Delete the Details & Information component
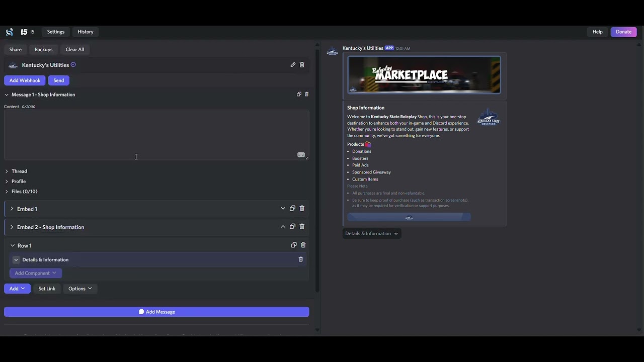The width and height of the screenshot is (644, 362). 301,259
